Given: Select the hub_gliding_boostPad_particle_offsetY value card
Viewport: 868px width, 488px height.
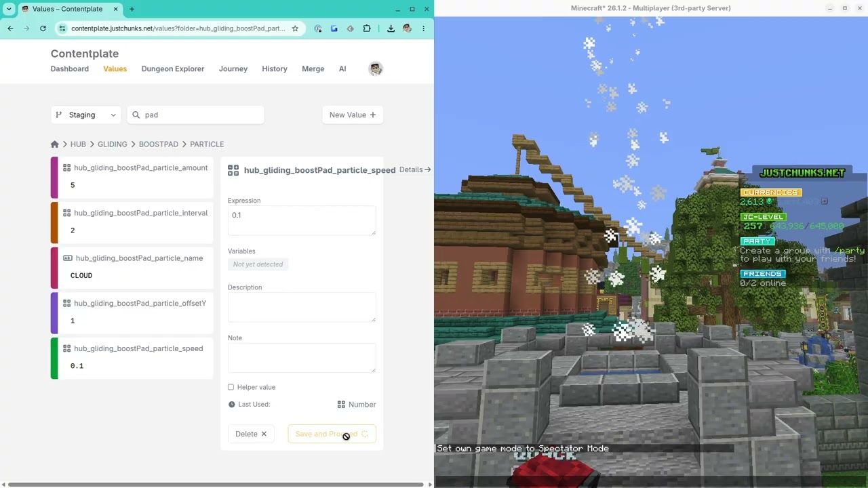Looking at the screenshot, I should pos(132,313).
